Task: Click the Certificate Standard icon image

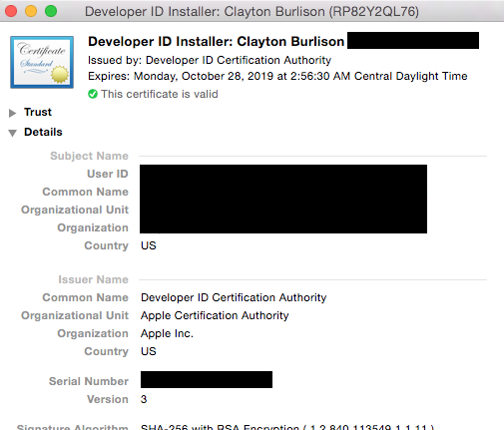Action: 42,62
